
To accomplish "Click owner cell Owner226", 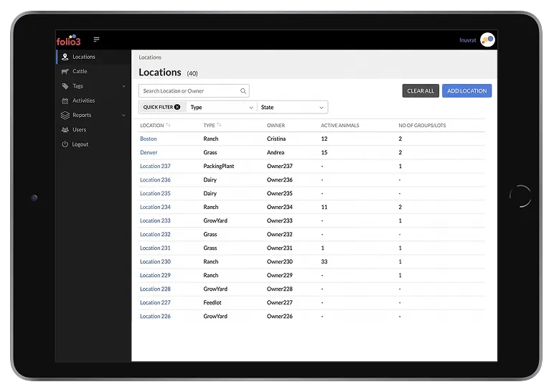I will (x=280, y=317).
